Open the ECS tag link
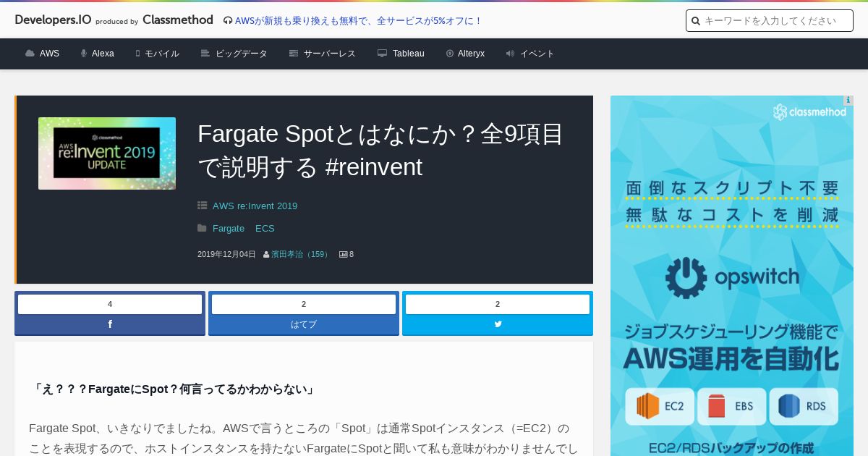Image resolution: width=868 pixels, height=456 pixels. pos(265,228)
